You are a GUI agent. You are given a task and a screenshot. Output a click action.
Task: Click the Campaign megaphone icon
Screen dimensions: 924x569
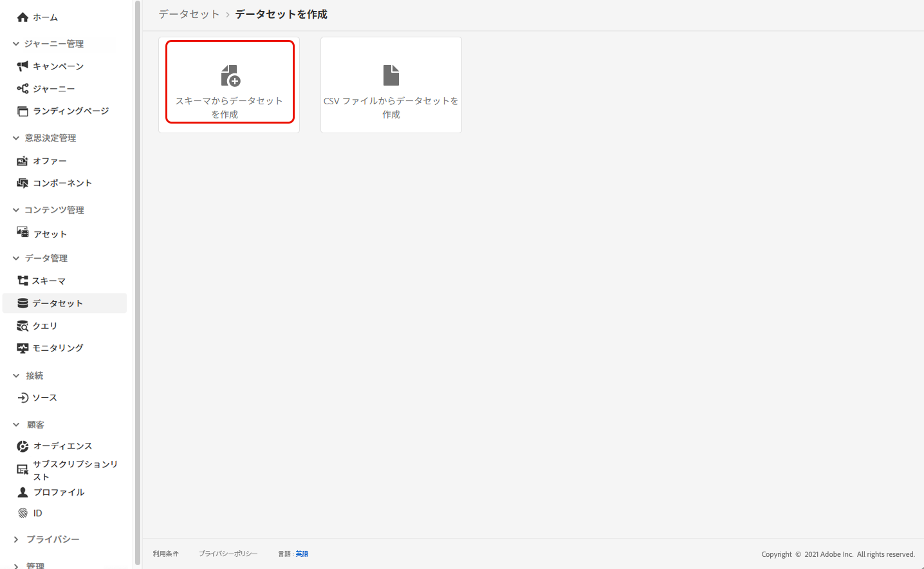(23, 66)
